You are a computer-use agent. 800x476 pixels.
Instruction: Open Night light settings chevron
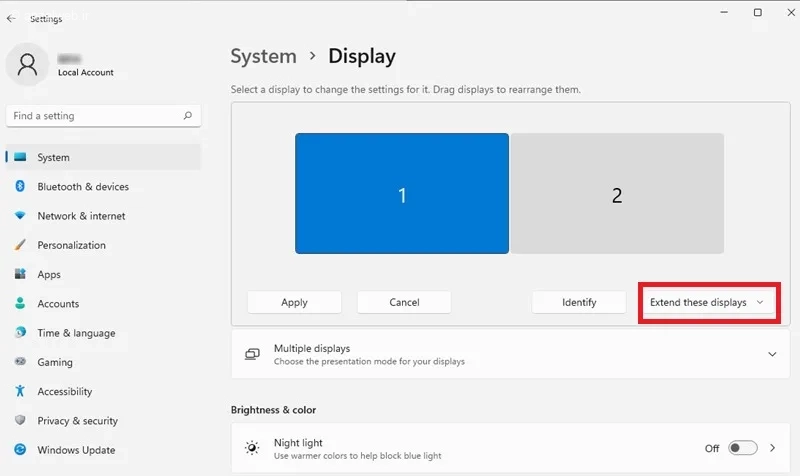[x=772, y=448]
